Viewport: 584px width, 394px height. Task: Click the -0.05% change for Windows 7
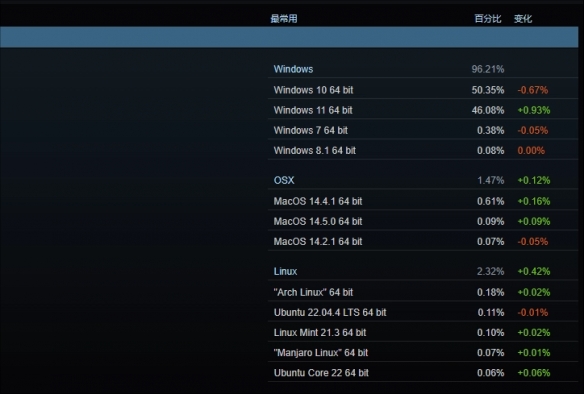point(533,130)
